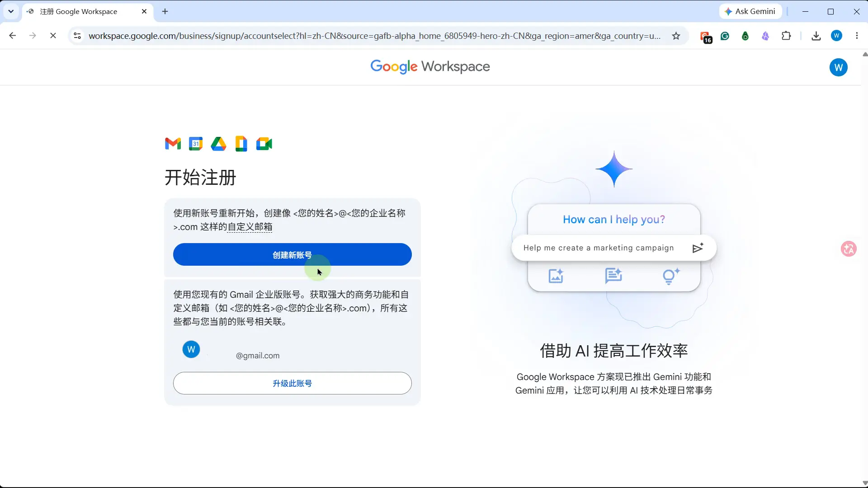Open the Extensions puzzle piece menu
The width and height of the screenshot is (868, 488).
point(786,36)
